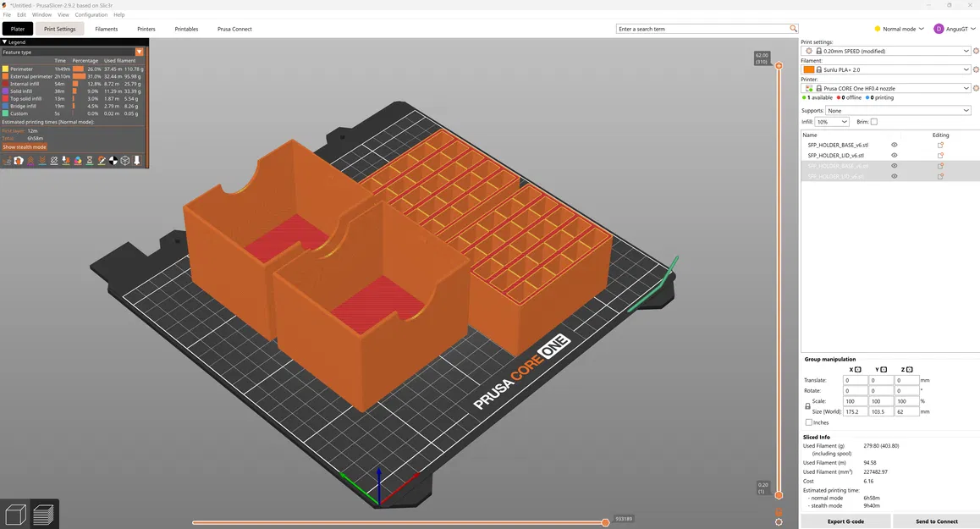This screenshot has width=980, height=529.
Task: Switch to the Filaments tab
Action: click(x=107, y=29)
